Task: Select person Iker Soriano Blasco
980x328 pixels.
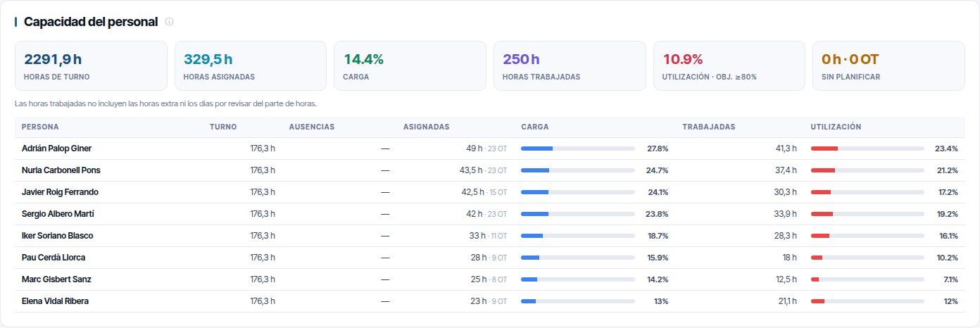Action: pyautogui.click(x=57, y=236)
